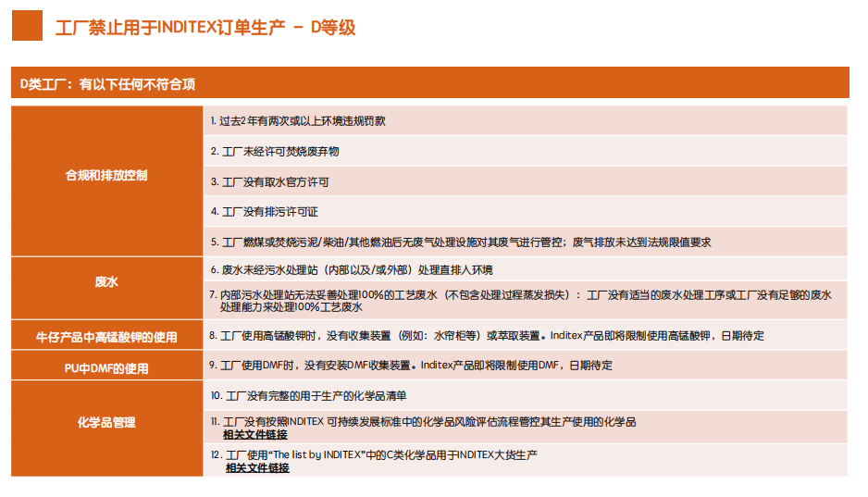Screen dimensions: 868x497
Task: Select item 10 "工厂没有完整的用于生产的化学品清单"
Action: tap(314, 396)
